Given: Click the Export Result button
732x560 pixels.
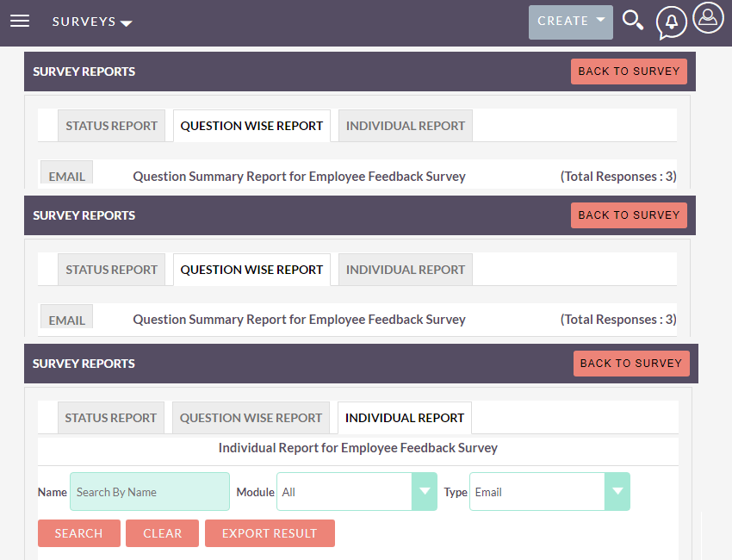Looking at the screenshot, I should pos(270,533).
